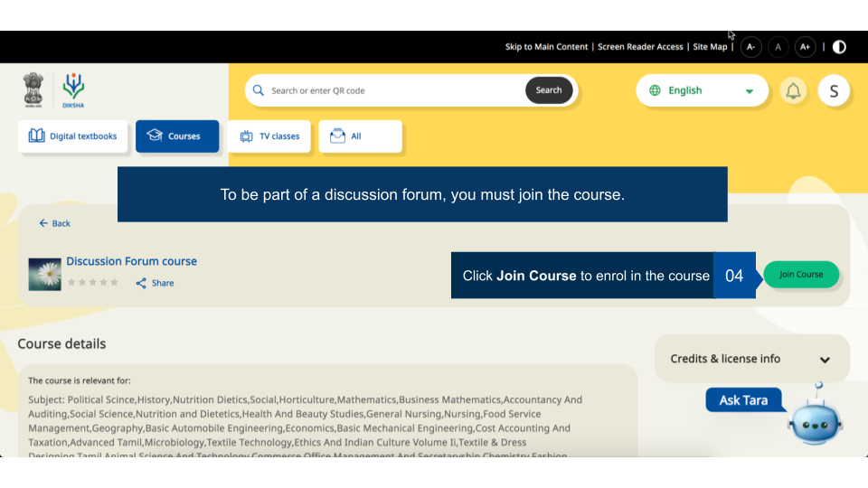
Task: Switch to the Digital textbooks tab
Action: (x=73, y=136)
